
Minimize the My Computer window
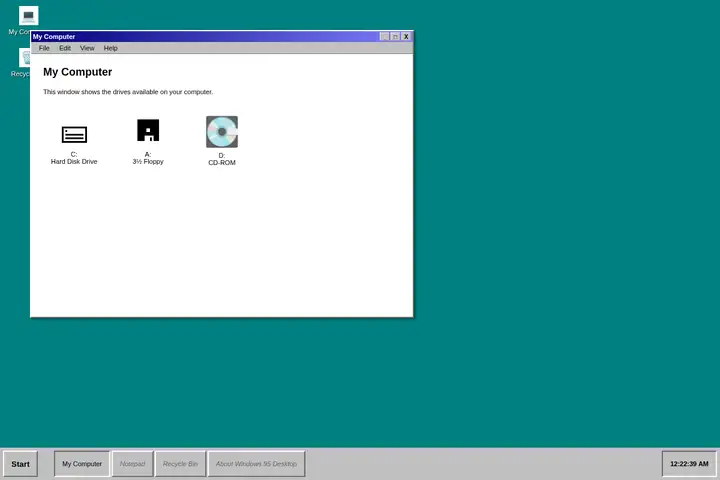point(385,36)
